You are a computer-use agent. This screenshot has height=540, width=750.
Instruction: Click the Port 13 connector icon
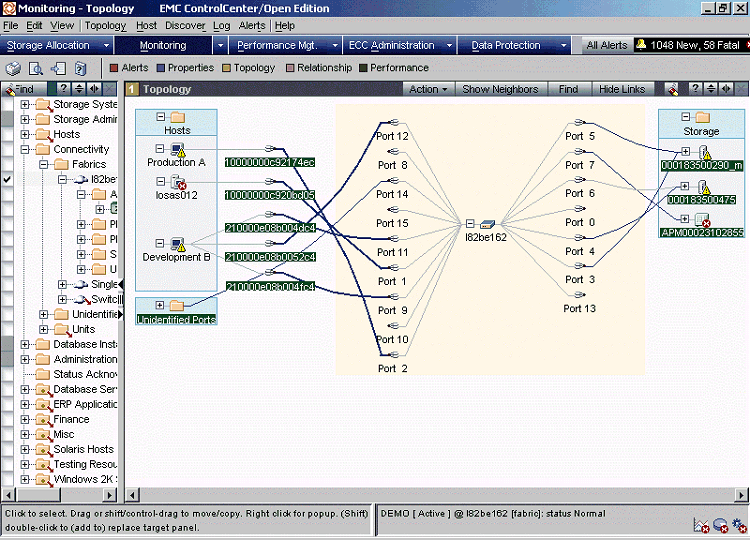580,295
